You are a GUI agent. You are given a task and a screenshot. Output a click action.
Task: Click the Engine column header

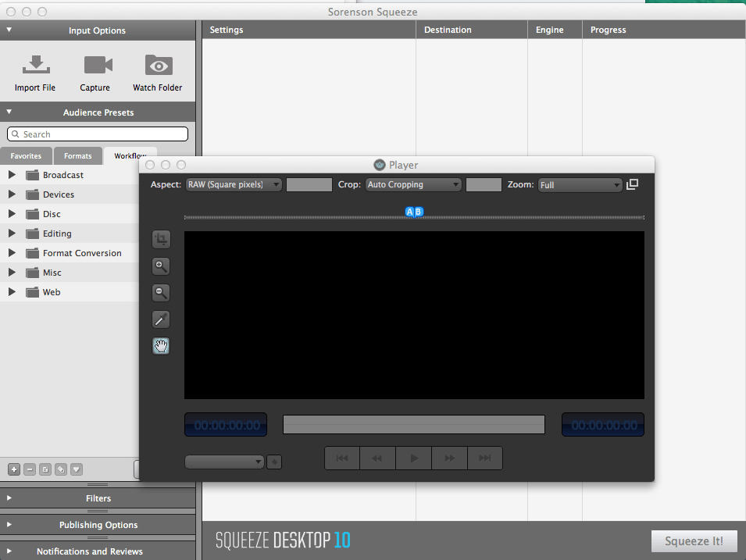pyautogui.click(x=555, y=30)
